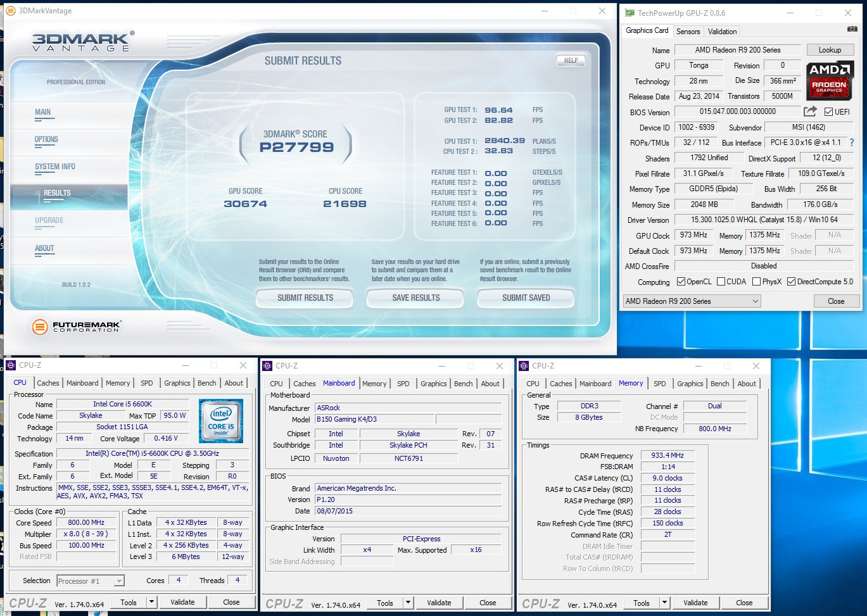
Task: Click the processor name Intel Core i5 6600K
Action: click(123, 404)
